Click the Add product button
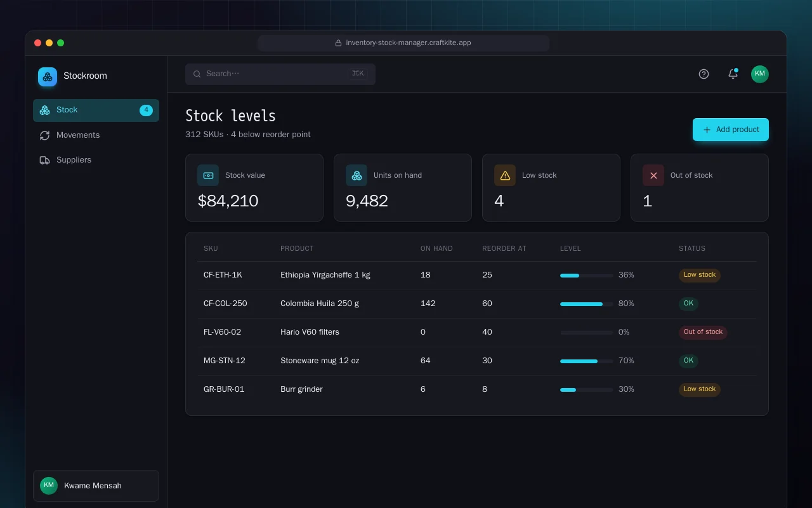This screenshot has height=508, width=812. coord(731,130)
